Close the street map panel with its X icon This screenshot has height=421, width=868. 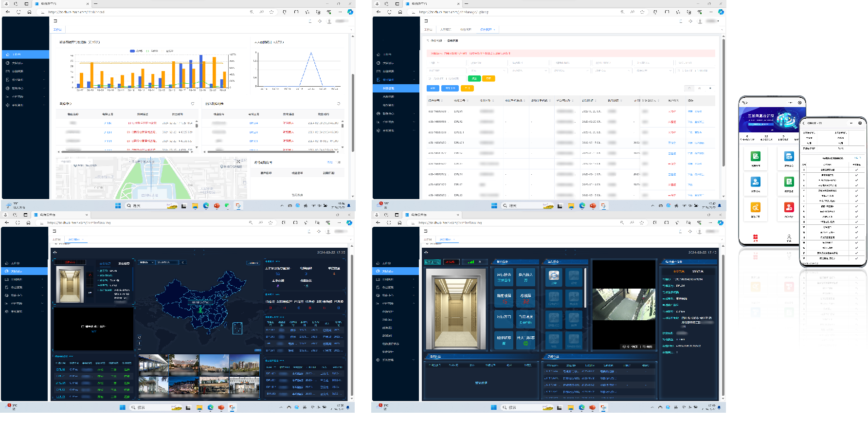[x=238, y=161]
